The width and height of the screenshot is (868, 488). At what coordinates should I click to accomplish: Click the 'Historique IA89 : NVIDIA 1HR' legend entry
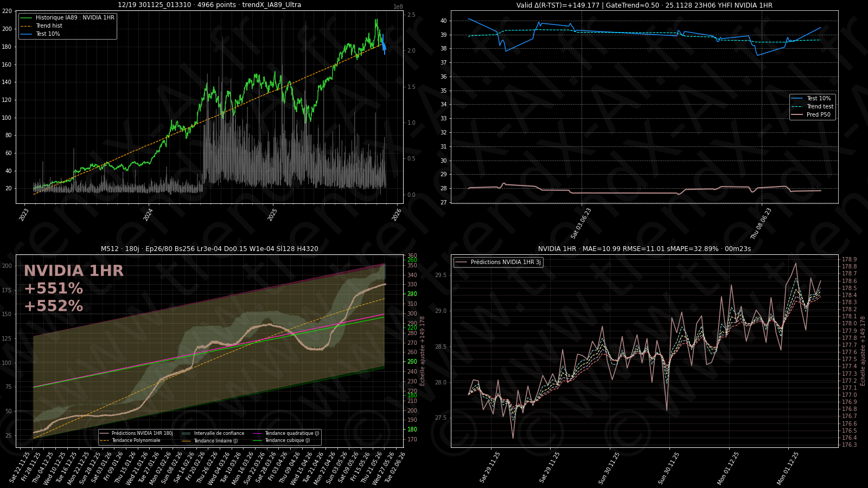click(75, 18)
